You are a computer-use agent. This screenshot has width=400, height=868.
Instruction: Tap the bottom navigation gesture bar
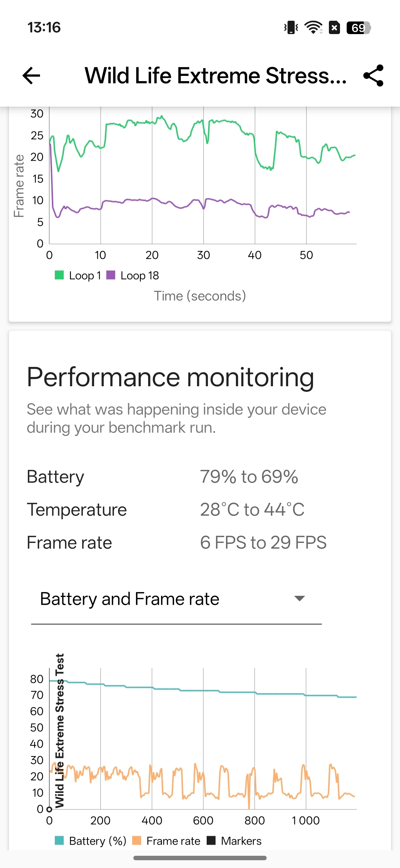point(200,858)
